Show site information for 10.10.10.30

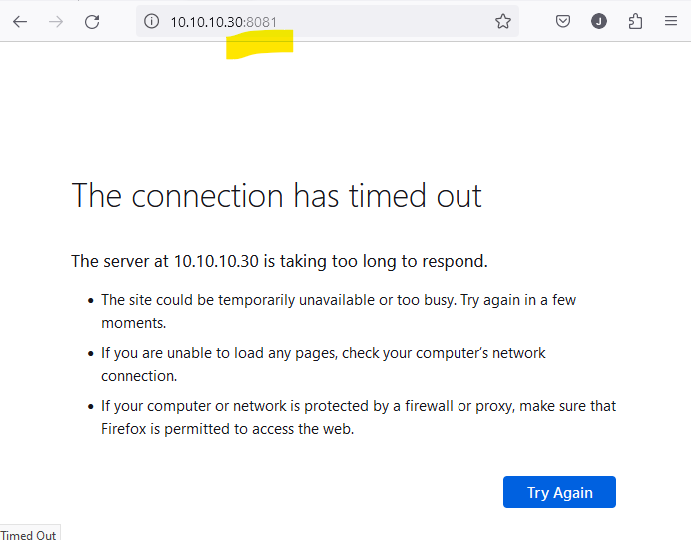[x=152, y=22]
